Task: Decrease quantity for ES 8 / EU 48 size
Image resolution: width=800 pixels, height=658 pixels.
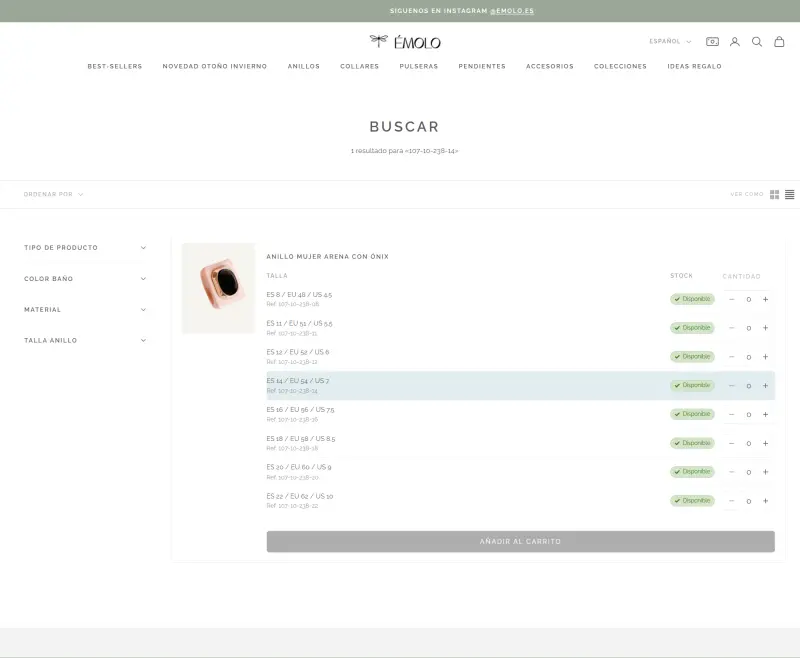Action: 732,299
